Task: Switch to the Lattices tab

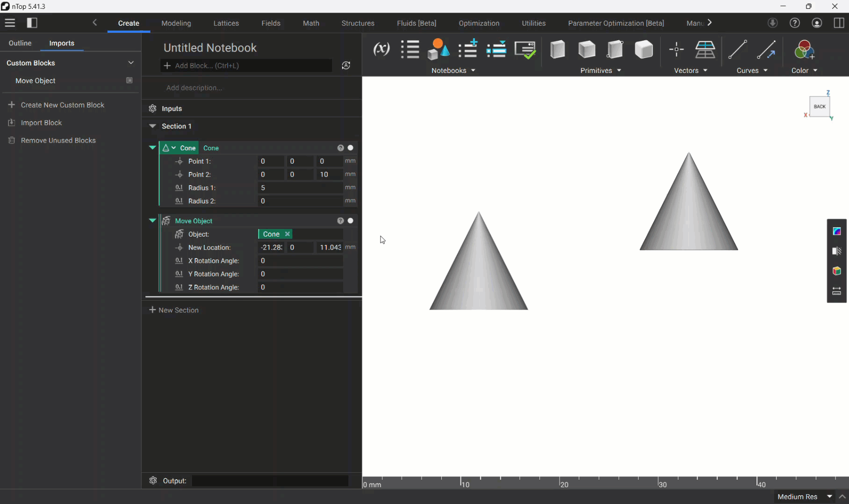Action: click(226, 23)
